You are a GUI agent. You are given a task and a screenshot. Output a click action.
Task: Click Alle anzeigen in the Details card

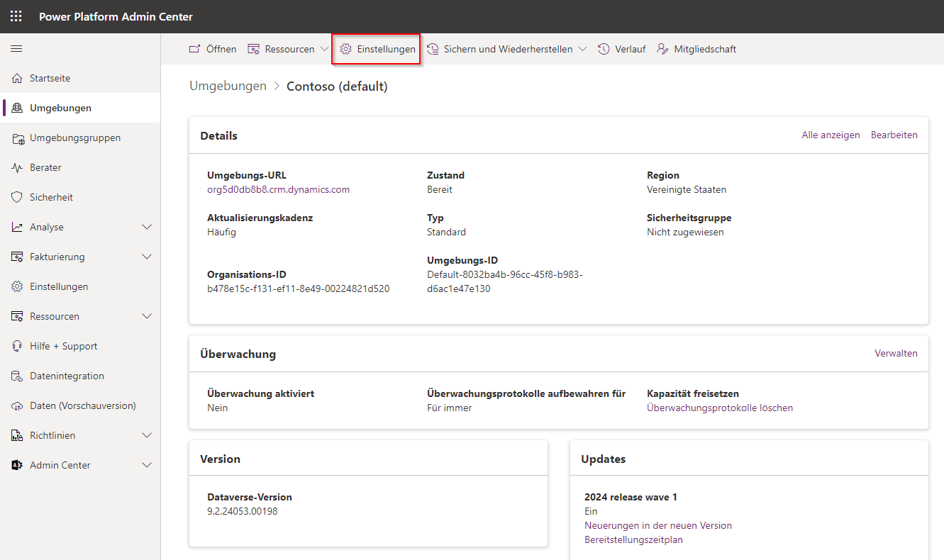[831, 135]
